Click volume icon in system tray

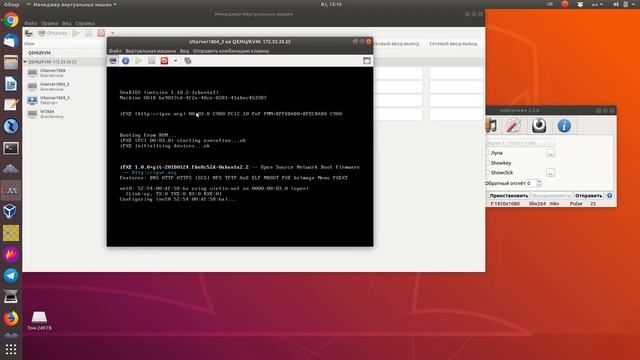[616, 4]
